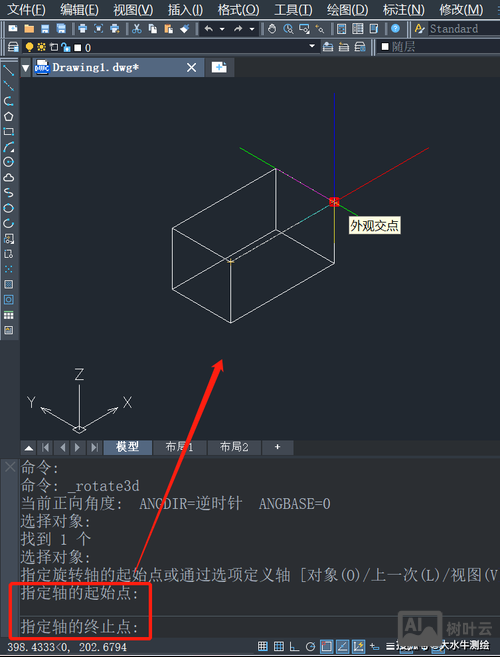Open the 绘图(D) menu
This screenshot has height=657, width=500.
coord(347,9)
